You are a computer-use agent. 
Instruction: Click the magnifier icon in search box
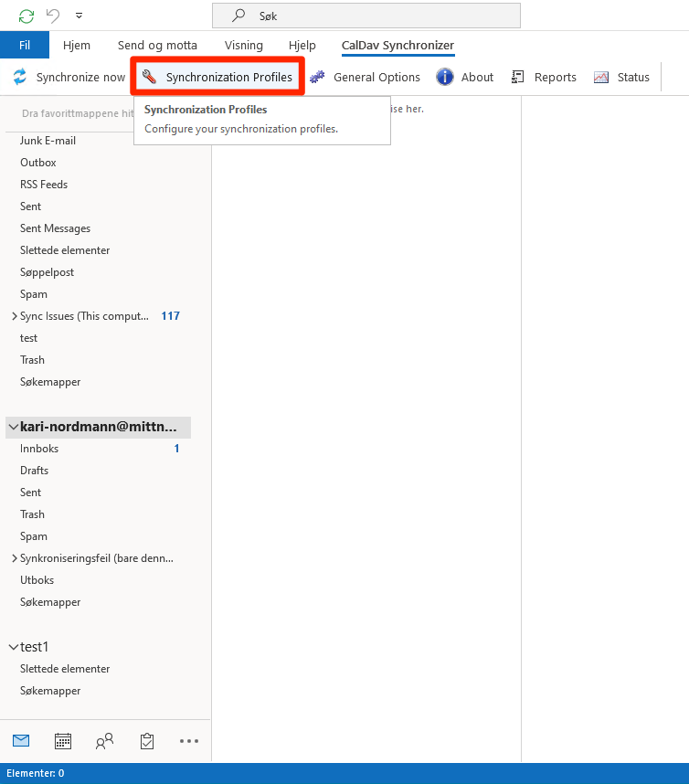(238, 16)
